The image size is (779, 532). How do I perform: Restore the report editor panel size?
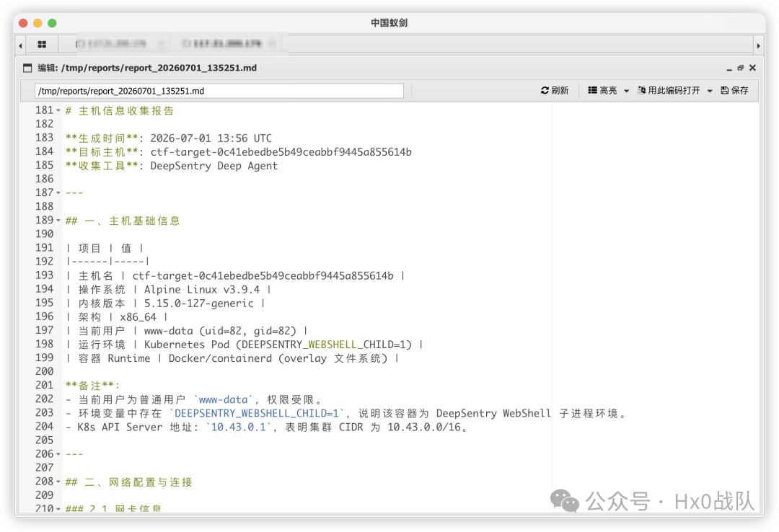pyautogui.click(x=740, y=68)
